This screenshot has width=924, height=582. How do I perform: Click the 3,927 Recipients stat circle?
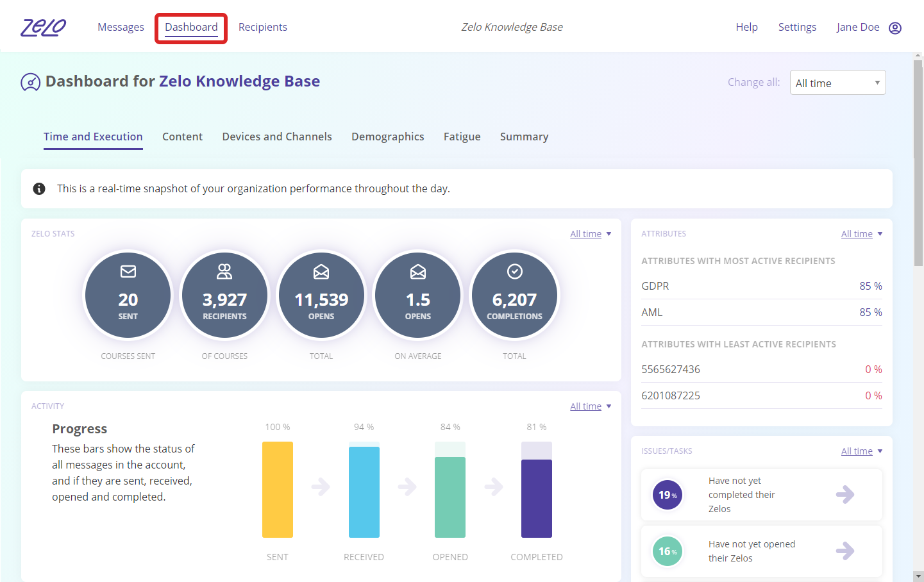tap(224, 295)
